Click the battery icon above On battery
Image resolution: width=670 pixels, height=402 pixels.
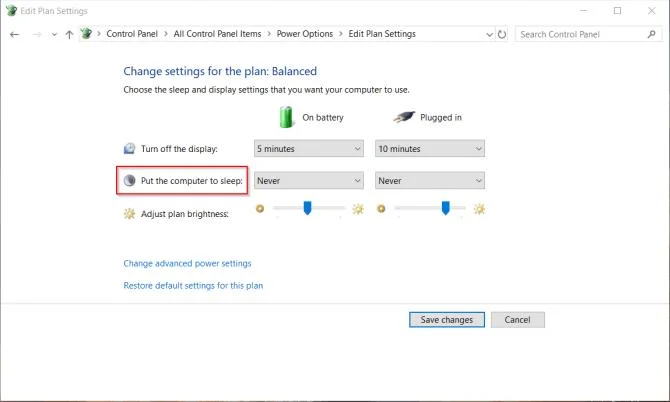pyautogui.click(x=287, y=117)
